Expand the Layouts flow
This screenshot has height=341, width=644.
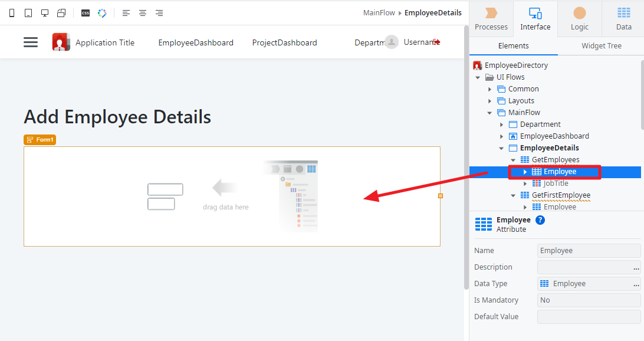pyautogui.click(x=489, y=101)
